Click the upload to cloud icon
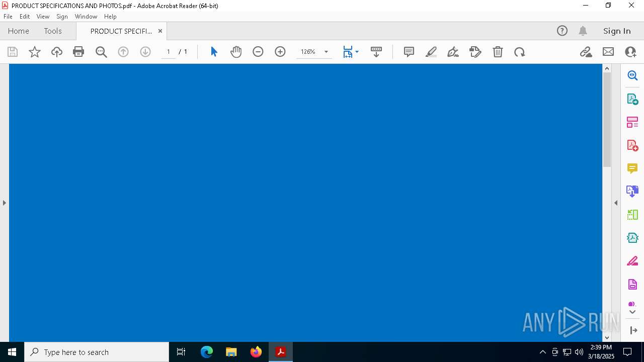644x362 pixels. (57, 52)
